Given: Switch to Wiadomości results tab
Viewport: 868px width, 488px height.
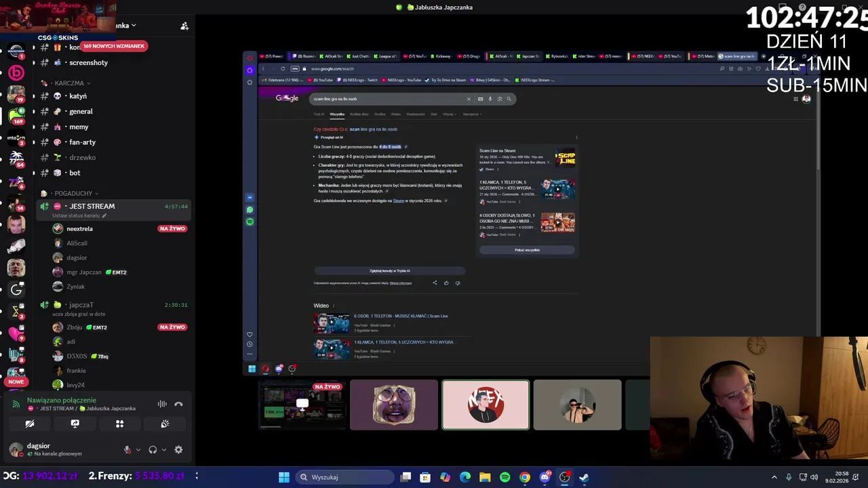Looking at the screenshot, I should (416, 114).
